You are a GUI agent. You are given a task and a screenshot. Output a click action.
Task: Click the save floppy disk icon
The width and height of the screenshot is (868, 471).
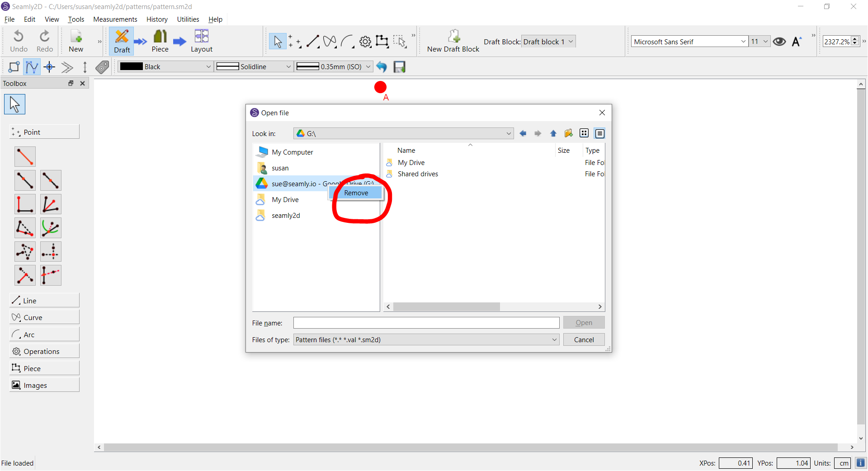399,67
